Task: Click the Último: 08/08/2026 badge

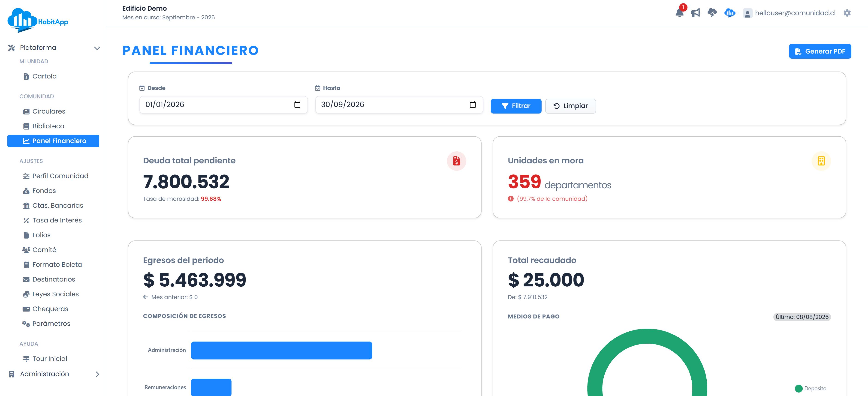Action: pos(802,317)
